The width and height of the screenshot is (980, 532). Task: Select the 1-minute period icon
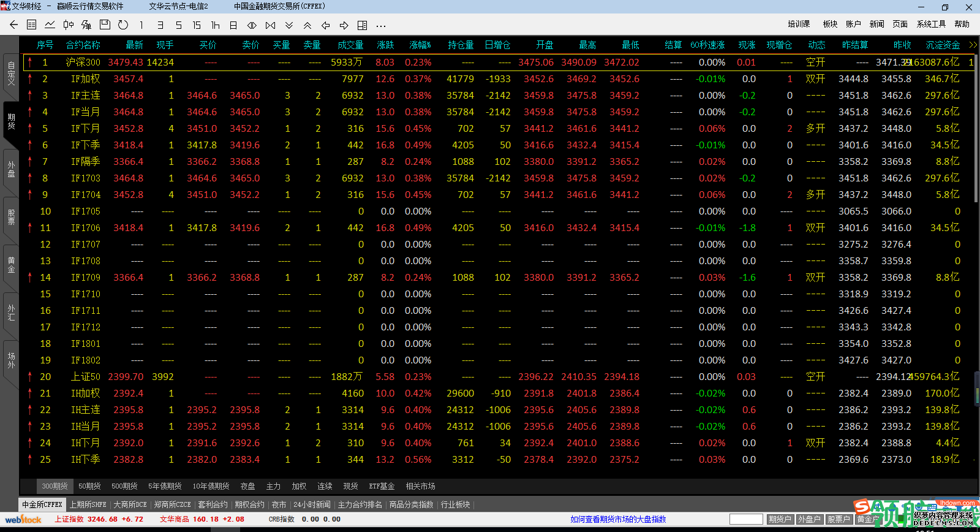[141, 25]
